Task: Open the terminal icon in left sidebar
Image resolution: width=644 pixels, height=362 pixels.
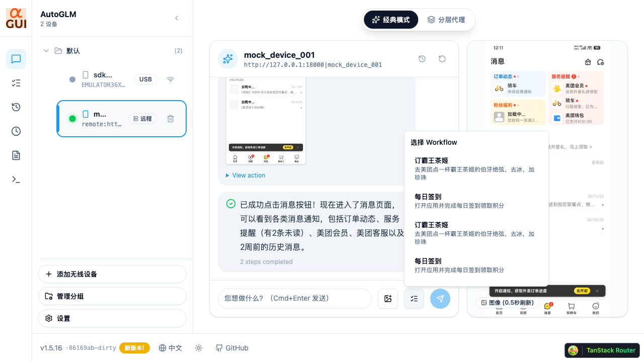Action: pos(16,179)
